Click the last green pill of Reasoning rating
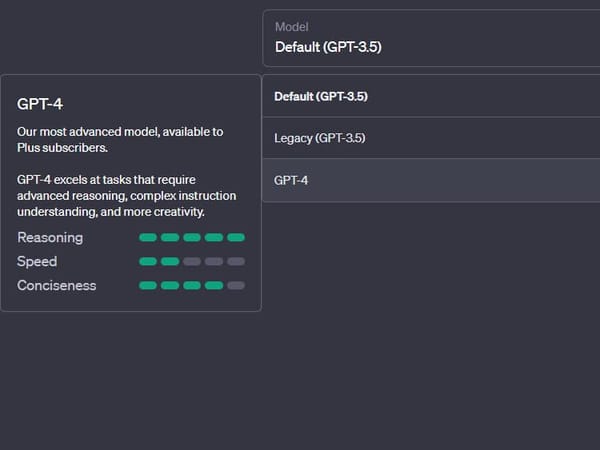The width and height of the screenshot is (600, 450). click(x=236, y=238)
